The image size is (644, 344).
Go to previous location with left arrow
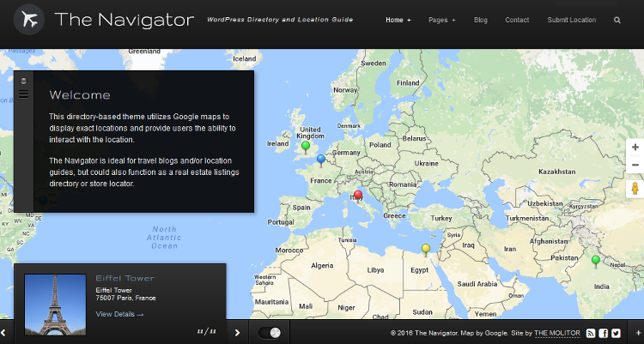[3, 333]
